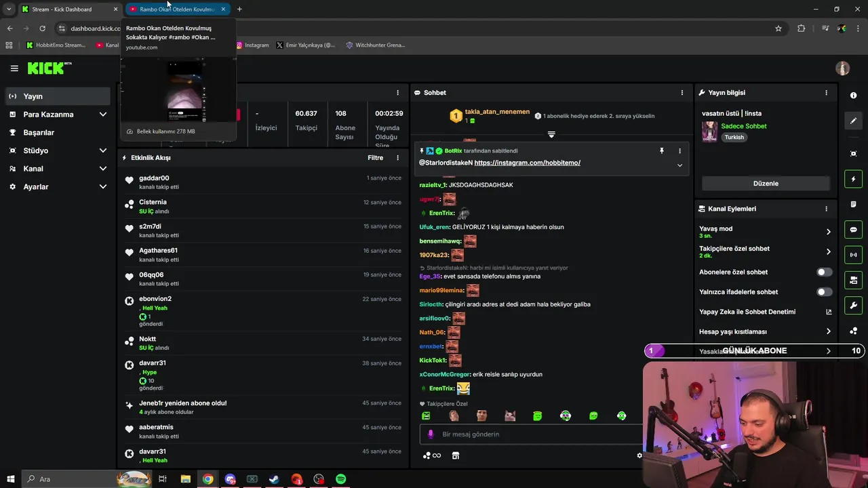Open the browser tab search dropdown

point(9,9)
